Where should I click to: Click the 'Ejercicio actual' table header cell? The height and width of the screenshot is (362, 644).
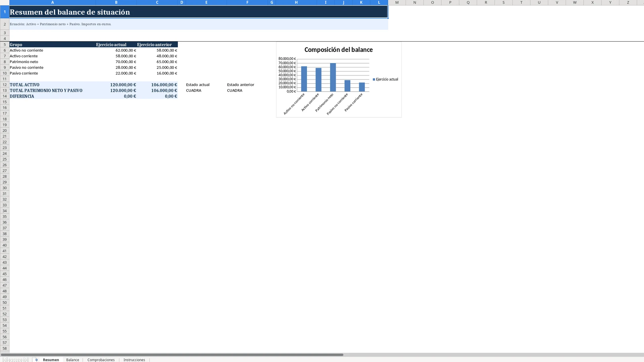pos(116,45)
